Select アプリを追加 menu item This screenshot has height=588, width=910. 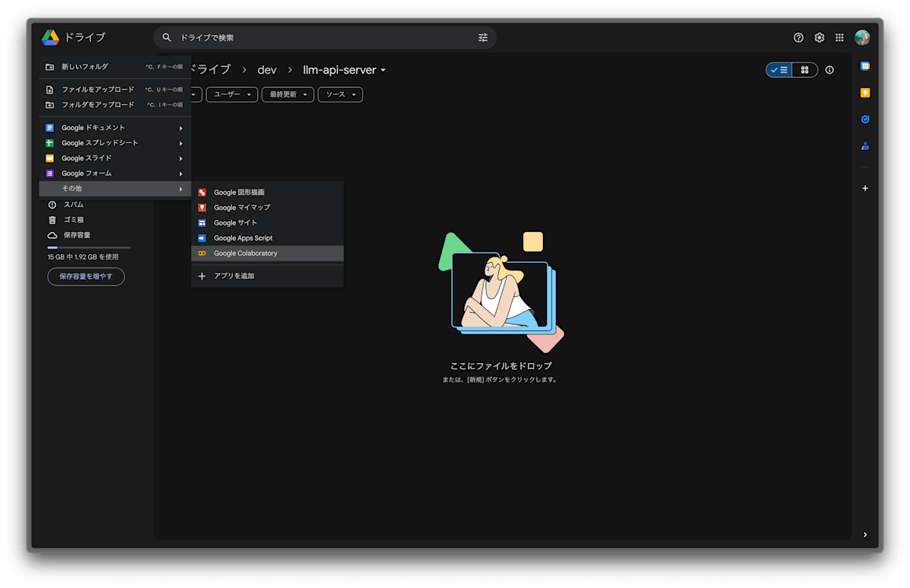pyautogui.click(x=268, y=276)
